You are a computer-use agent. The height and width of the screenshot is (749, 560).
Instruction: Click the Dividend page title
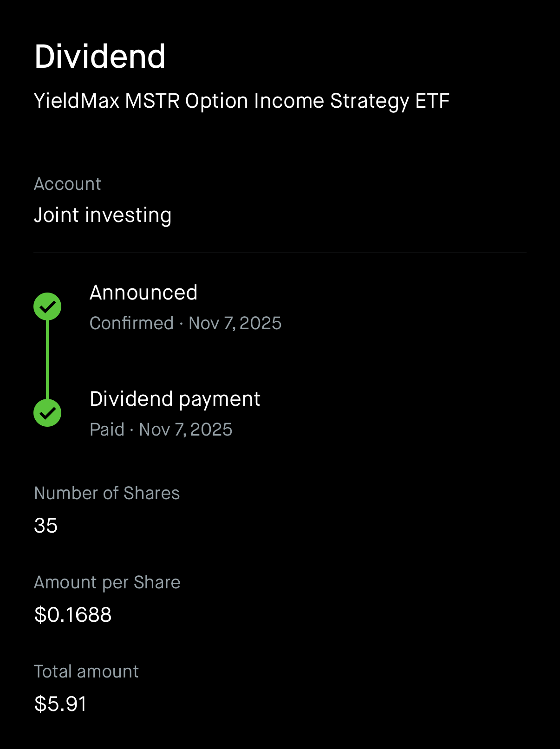100,57
